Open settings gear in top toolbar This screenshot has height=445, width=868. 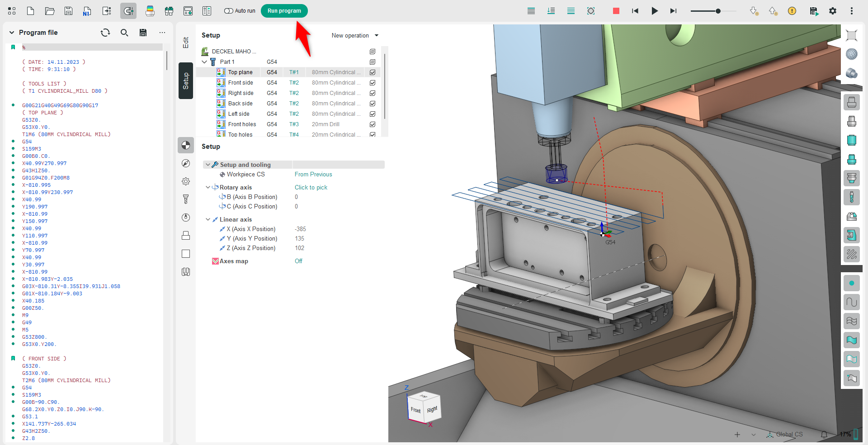coord(833,11)
